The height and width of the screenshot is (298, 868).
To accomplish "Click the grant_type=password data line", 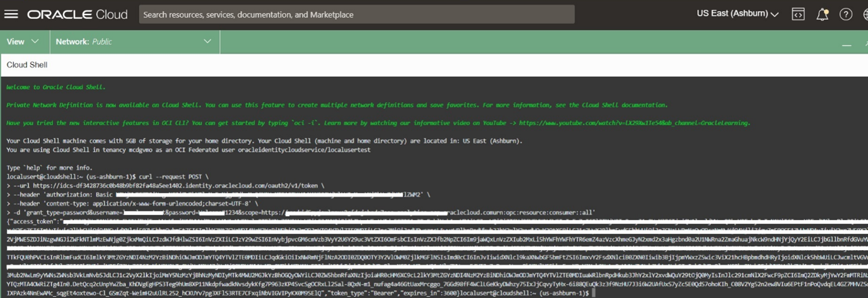I will [301, 213].
